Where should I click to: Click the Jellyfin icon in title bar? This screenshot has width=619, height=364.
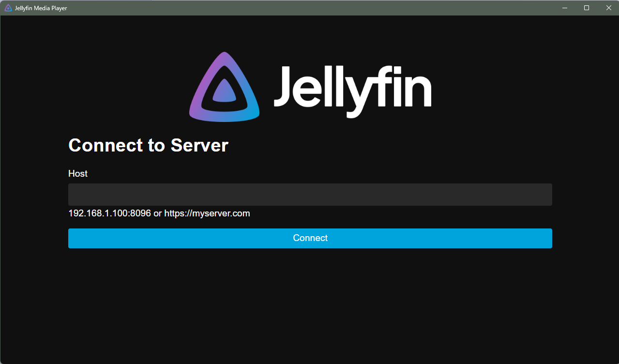(8, 8)
